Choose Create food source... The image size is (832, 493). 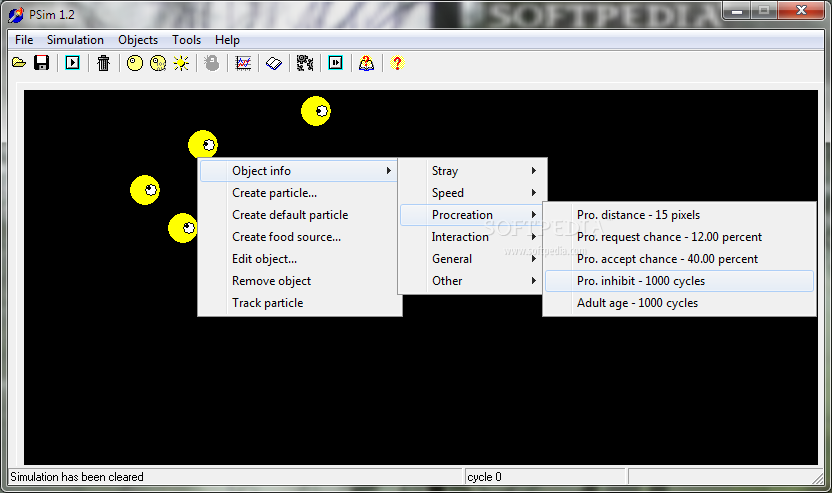299,237
